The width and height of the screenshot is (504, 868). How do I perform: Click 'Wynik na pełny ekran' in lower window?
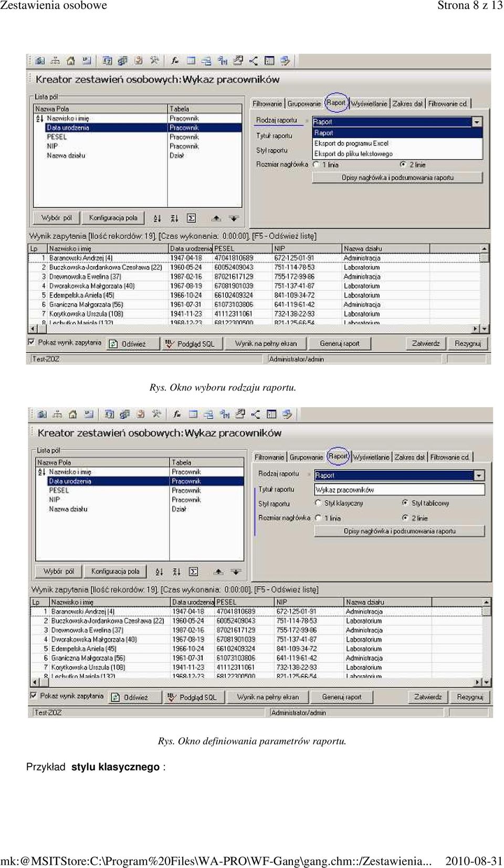pos(268,697)
